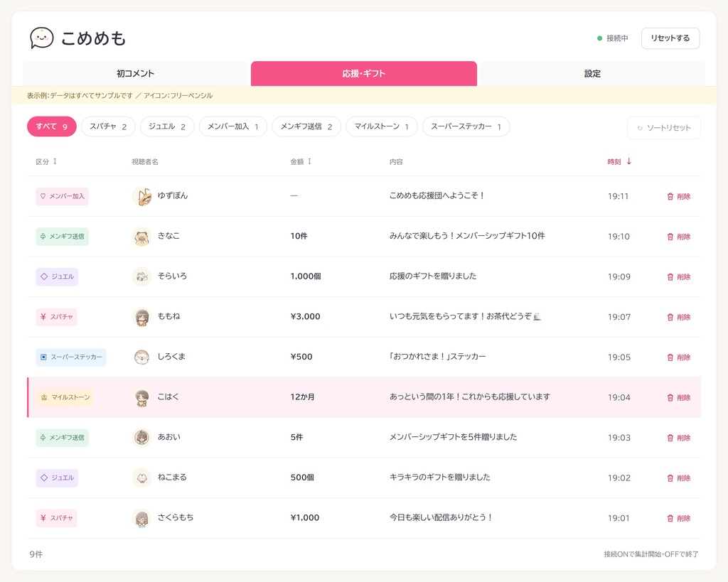
Task: Sort by the 区分 column header
Action: [46, 161]
